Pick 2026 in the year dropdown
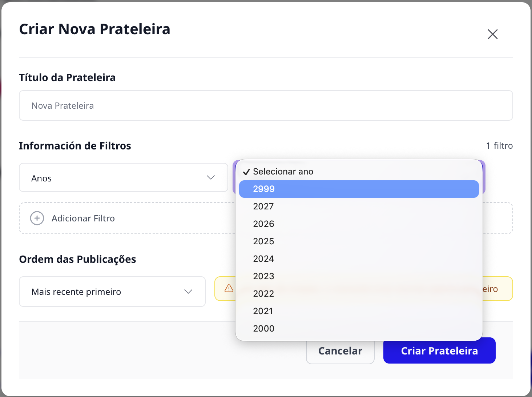This screenshot has height=397, width=532. (359, 224)
